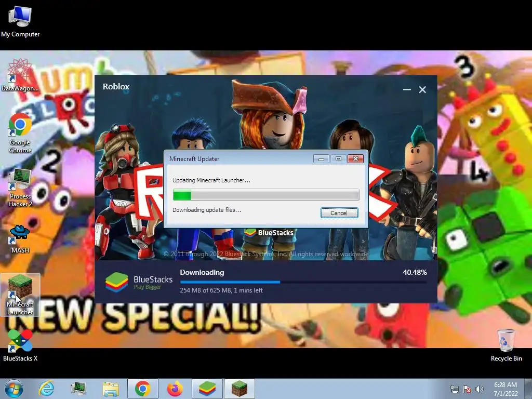532x399 pixels.
Task: Open the Action Center flag tray icon
Action: tap(467, 389)
